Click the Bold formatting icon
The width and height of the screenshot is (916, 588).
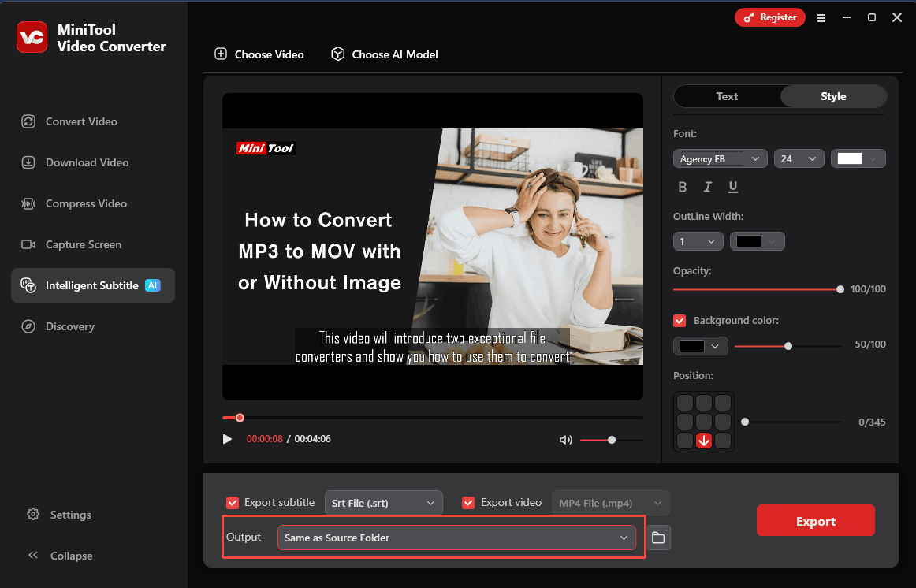click(x=683, y=187)
